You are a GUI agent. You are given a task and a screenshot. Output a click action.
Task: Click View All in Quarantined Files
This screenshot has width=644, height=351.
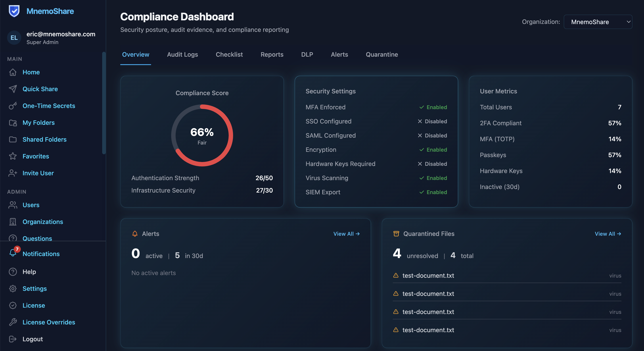[x=608, y=234]
